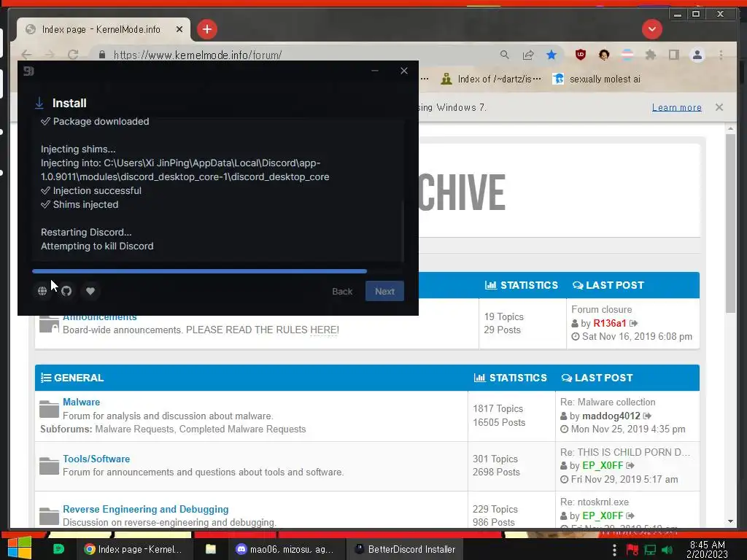Open the Malware Requests subforum link

134,429
